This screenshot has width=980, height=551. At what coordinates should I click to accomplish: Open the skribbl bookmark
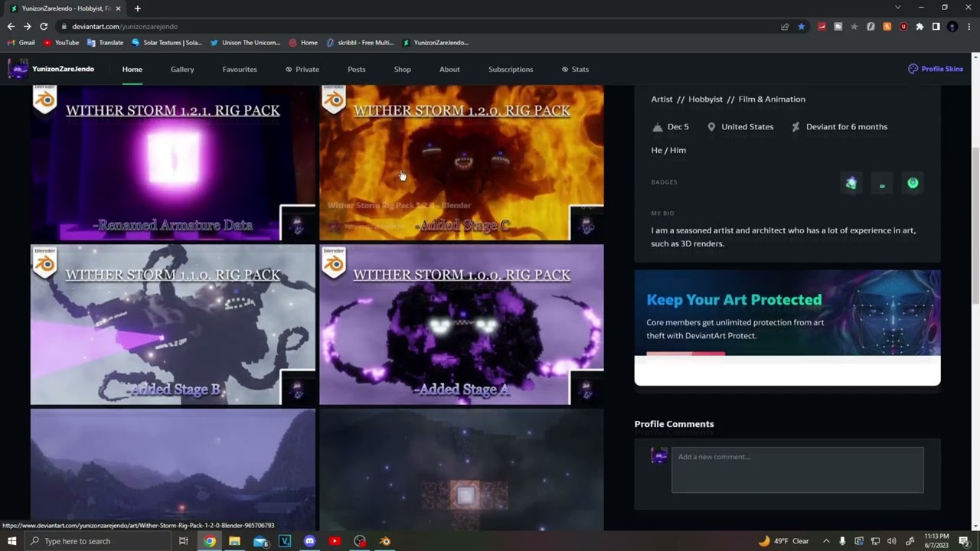point(360,43)
